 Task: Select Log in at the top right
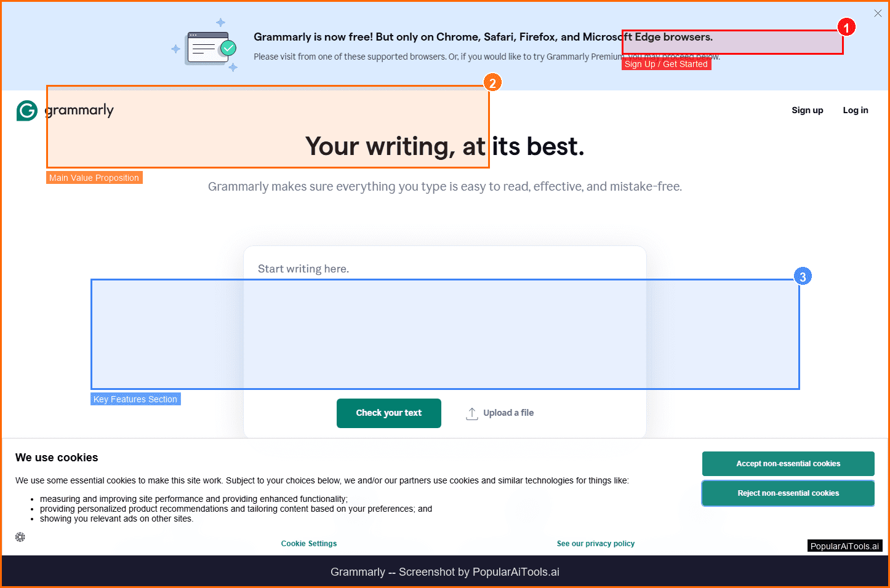pos(856,110)
